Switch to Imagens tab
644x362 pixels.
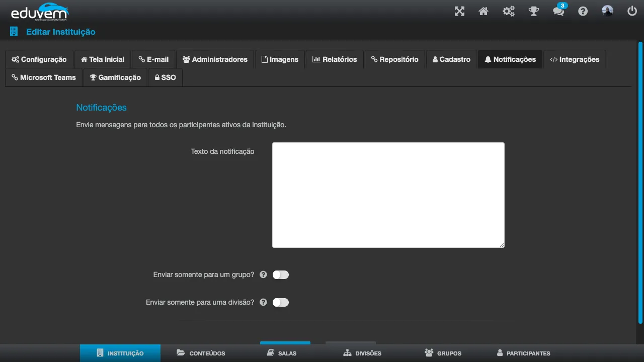[x=280, y=59]
